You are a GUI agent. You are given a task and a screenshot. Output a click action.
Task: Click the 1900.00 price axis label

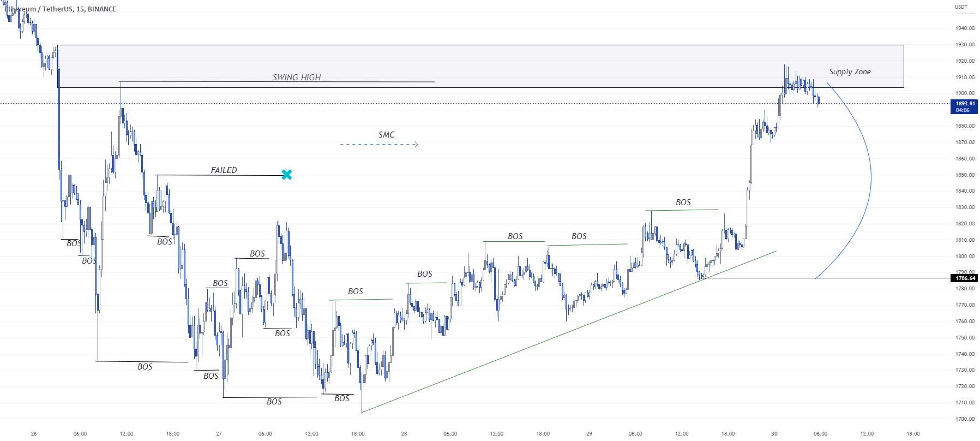point(965,93)
